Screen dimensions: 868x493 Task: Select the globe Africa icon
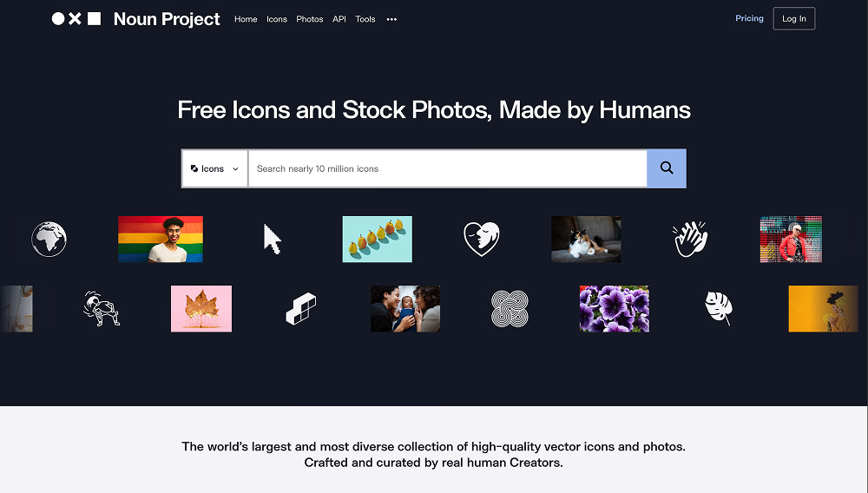49,239
